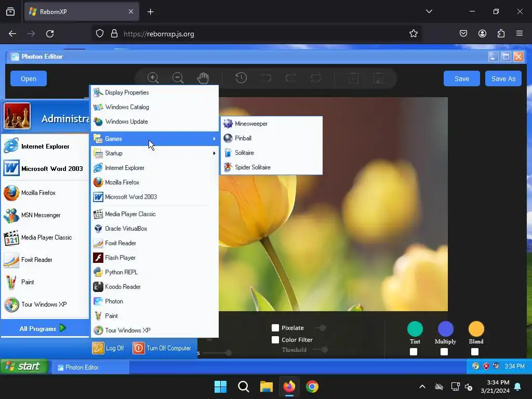Open Solitaire in the Games submenu
Screen dimensions: 532x399
(x=271, y=153)
